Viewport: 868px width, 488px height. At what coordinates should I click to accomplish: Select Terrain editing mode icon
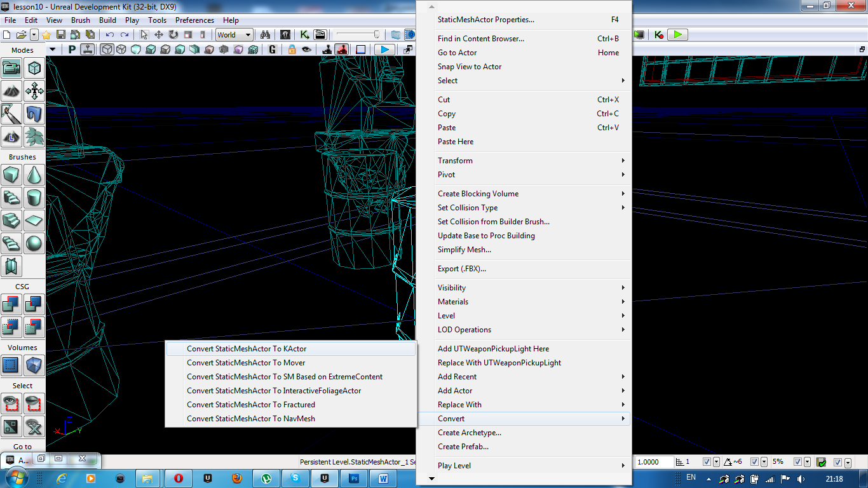coord(11,91)
